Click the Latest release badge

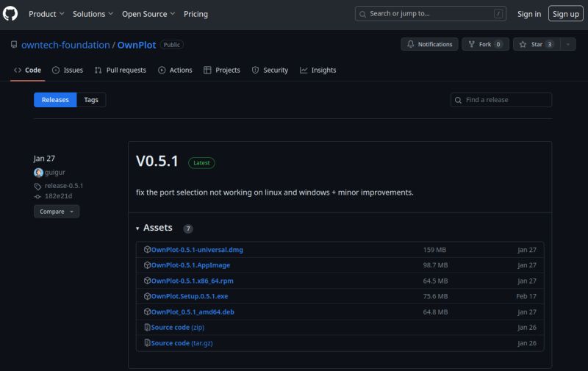201,162
